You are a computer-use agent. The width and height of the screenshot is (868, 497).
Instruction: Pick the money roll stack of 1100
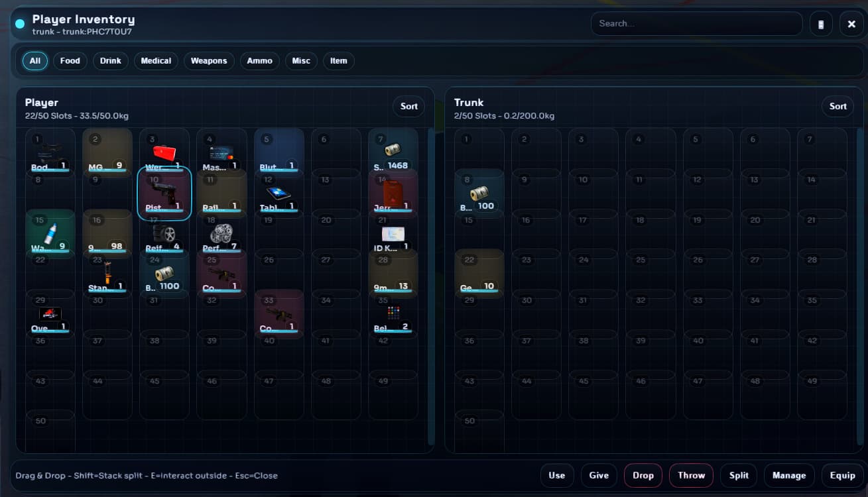(164, 274)
